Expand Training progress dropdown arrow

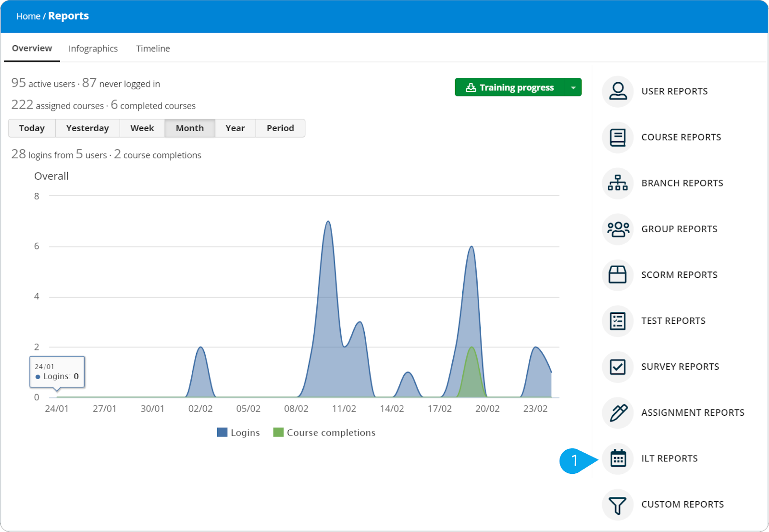tap(573, 87)
